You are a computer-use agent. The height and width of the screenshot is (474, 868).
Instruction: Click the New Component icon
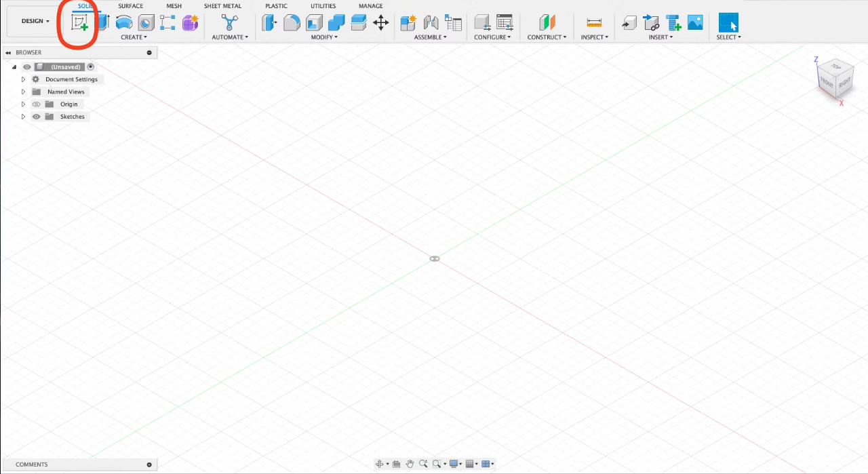coord(408,22)
